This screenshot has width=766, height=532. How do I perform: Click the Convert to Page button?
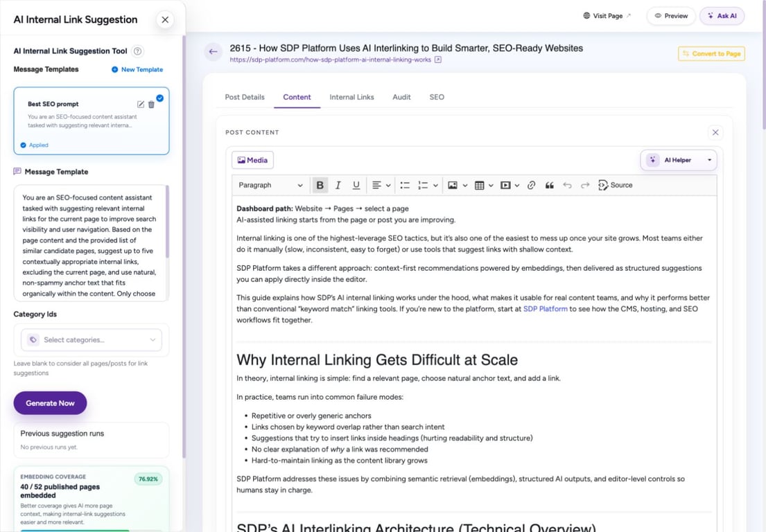(711, 54)
